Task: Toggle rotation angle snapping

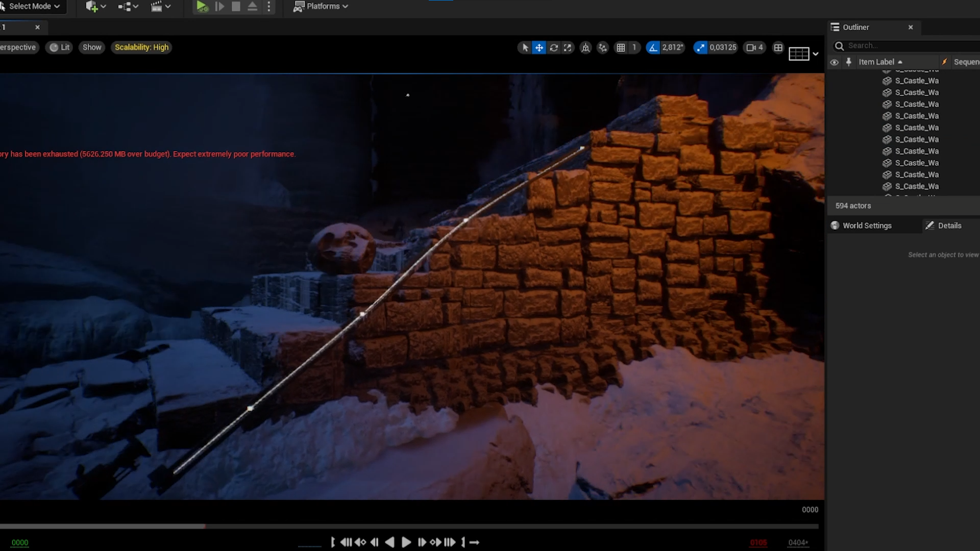Action: point(653,47)
